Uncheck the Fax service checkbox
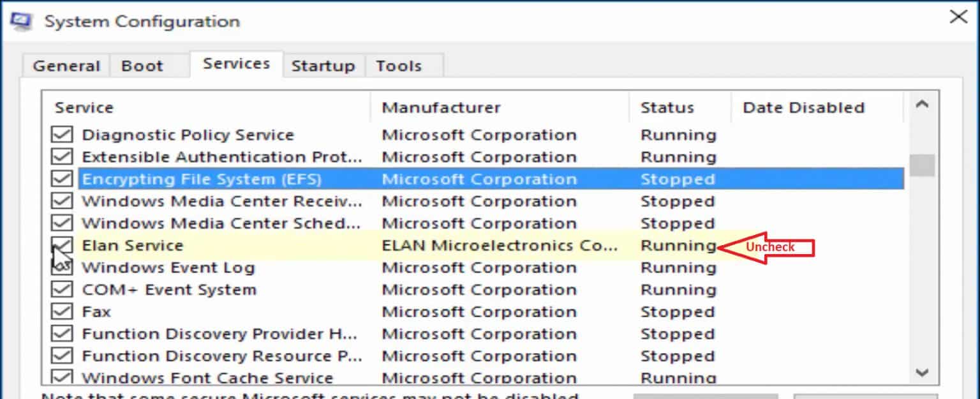Screen dimensions: 980x399 click(x=61, y=312)
